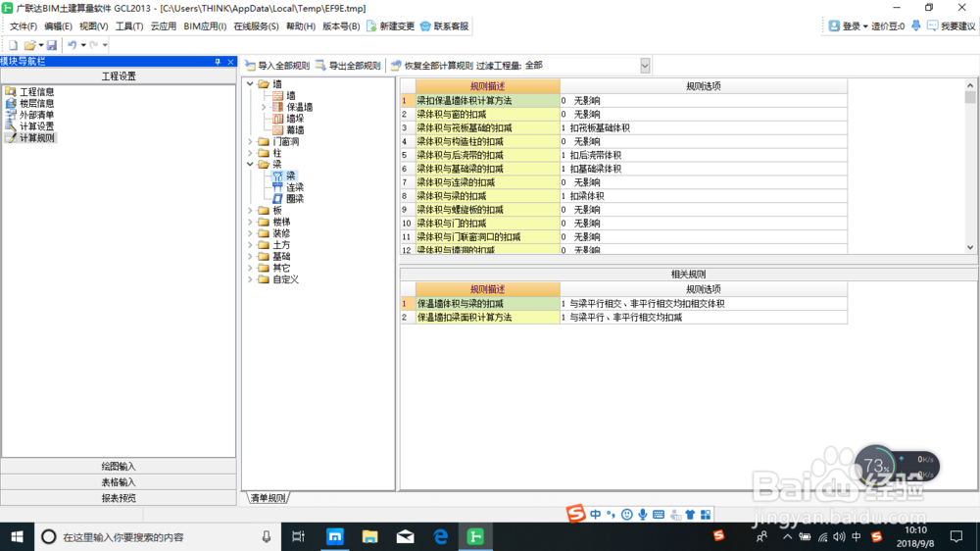Open the 编辑(E) menu
980x551 pixels.
pos(58,26)
